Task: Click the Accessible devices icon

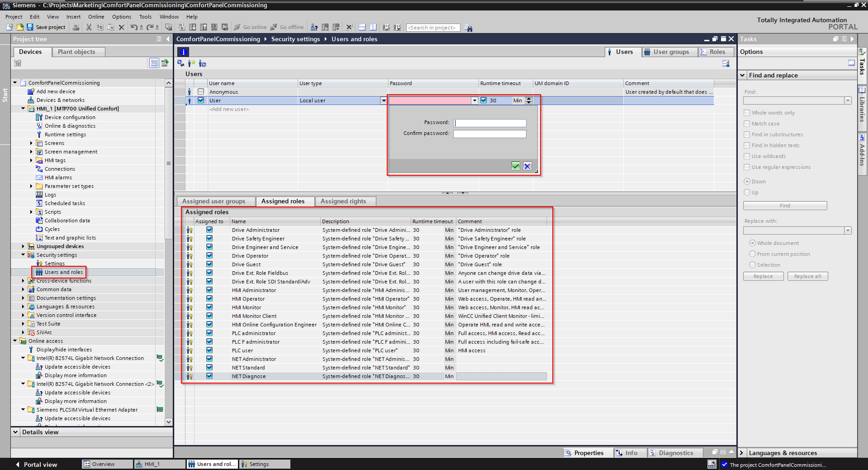Action: (x=314, y=27)
